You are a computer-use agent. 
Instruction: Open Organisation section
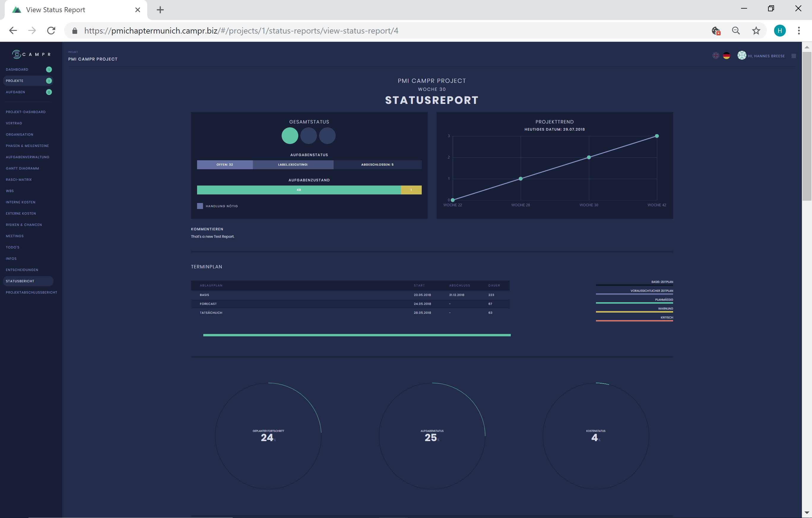pyautogui.click(x=20, y=134)
